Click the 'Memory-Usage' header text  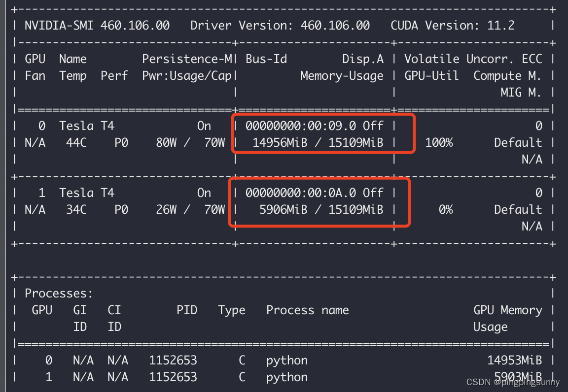[342, 76]
